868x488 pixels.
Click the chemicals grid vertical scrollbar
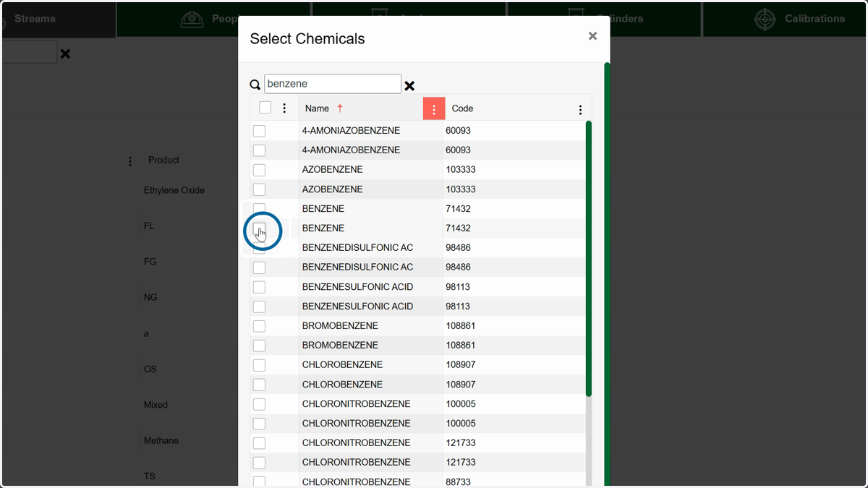(589, 258)
